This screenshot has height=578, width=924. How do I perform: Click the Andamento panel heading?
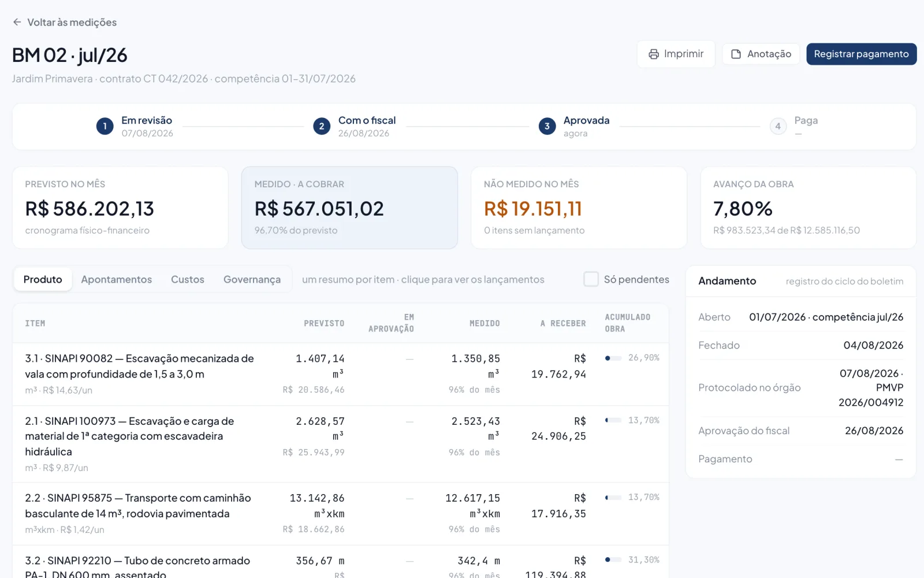tap(727, 281)
